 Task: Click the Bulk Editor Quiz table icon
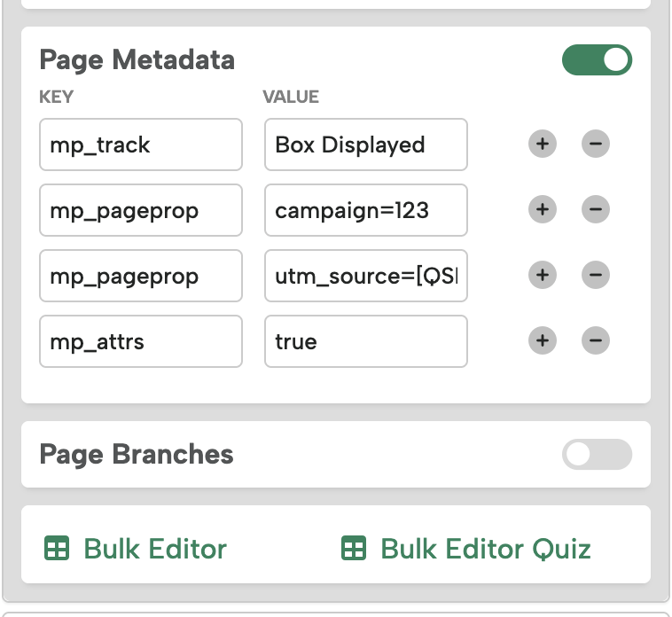(354, 549)
